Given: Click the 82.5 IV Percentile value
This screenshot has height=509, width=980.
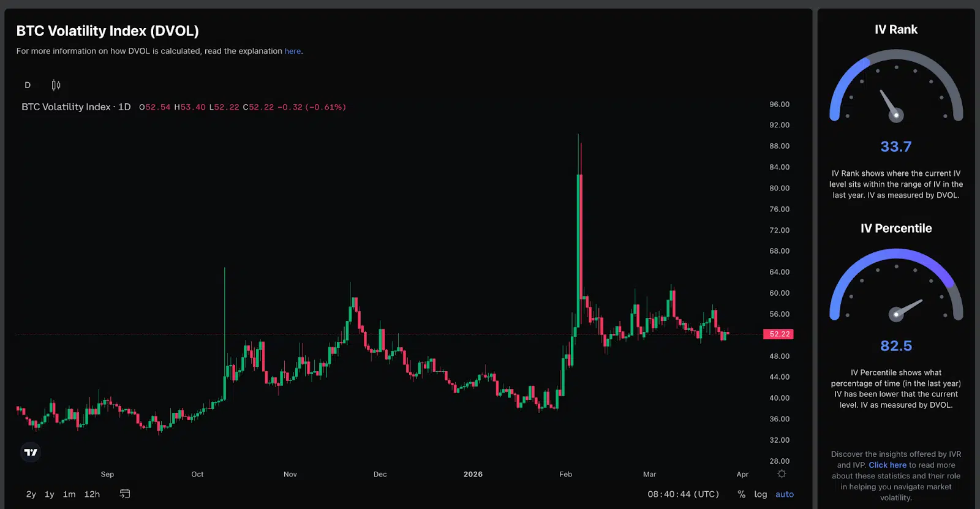Looking at the screenshot, I should [x=896, y=346].
